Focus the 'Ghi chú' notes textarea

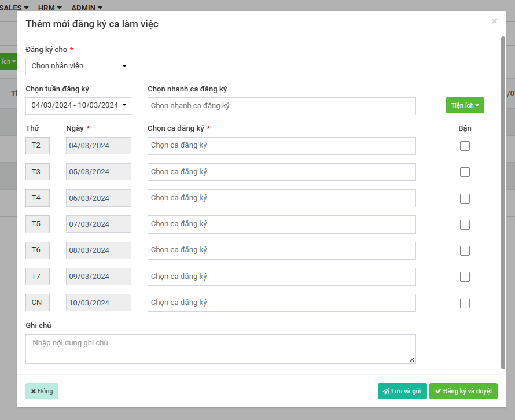220,349
